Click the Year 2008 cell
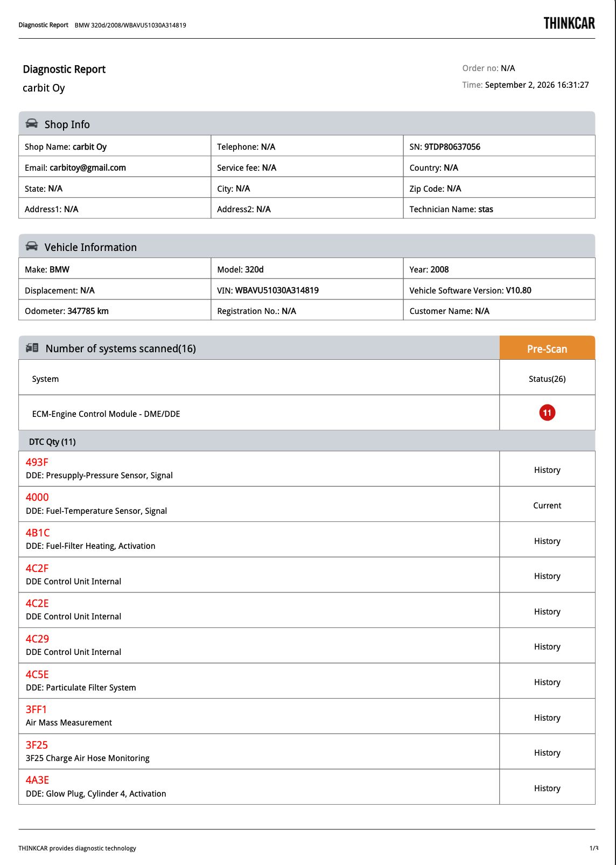The image size is (616, 865). point(499,269)
